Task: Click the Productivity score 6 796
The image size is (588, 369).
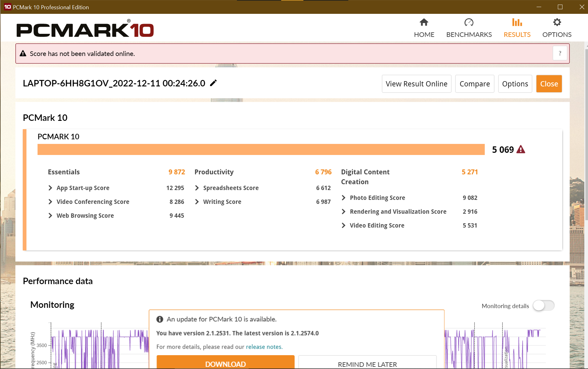Action: tap(323, 172)
